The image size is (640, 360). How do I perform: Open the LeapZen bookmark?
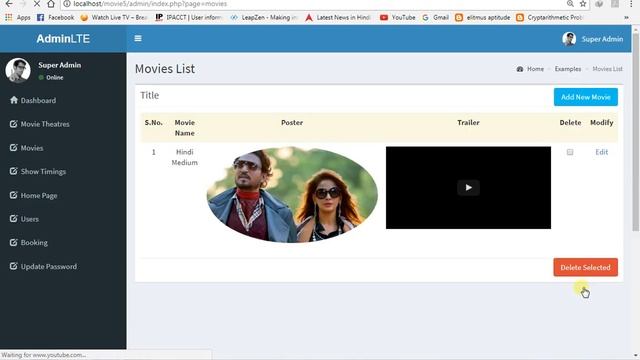coord(264,18)
